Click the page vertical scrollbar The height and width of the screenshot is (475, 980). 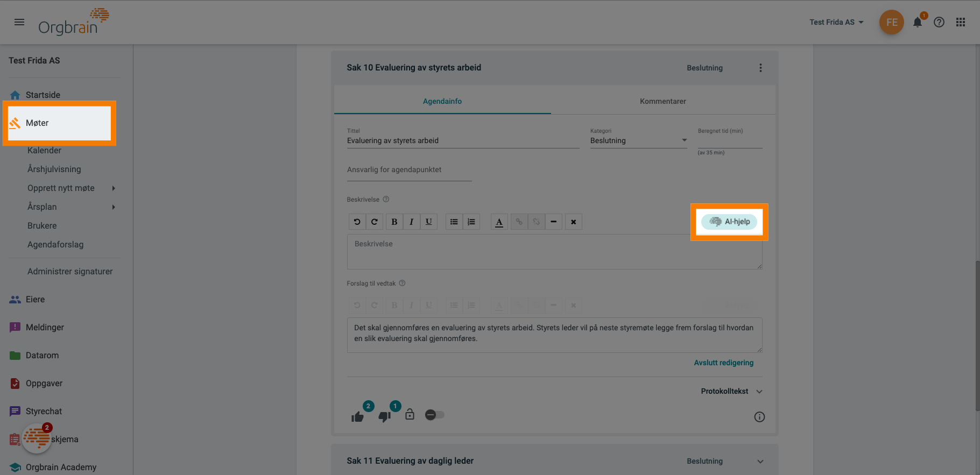[x=977, y=336]
